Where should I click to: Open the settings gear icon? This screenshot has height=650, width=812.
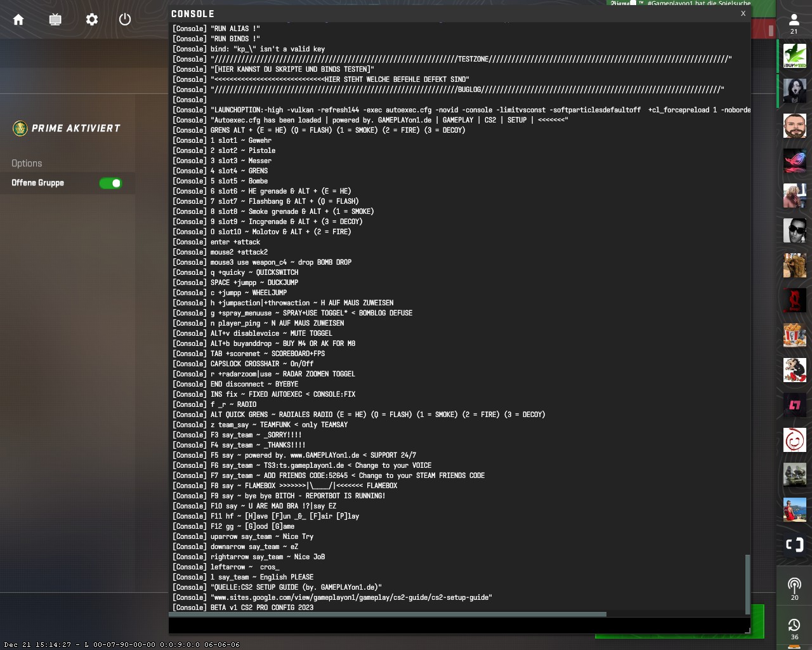[92, 20]
